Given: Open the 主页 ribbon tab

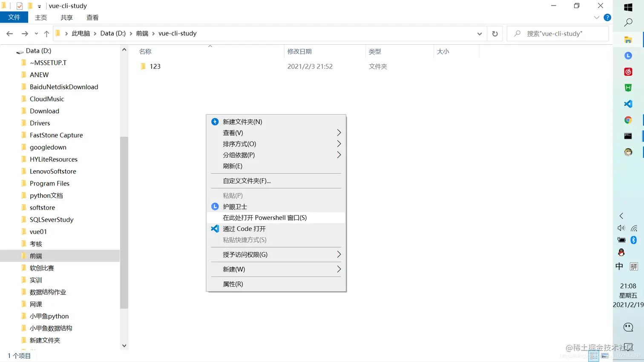Looking at the screenshot, I should pyautogui.click(x=41, y=17).
